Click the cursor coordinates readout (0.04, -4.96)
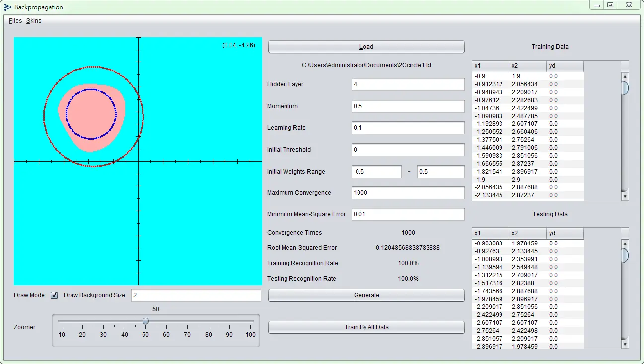The image size is (644, 364). [239, 45]
